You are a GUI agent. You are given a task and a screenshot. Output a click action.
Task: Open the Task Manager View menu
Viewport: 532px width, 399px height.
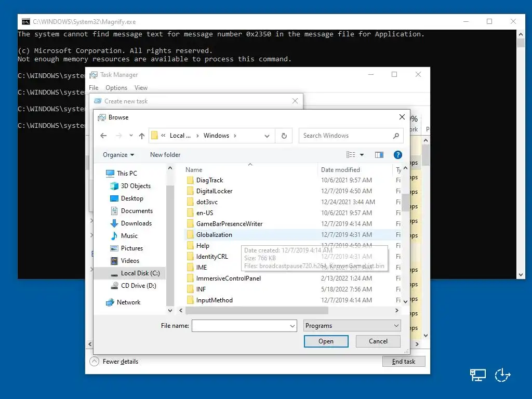tap(141, 88)
